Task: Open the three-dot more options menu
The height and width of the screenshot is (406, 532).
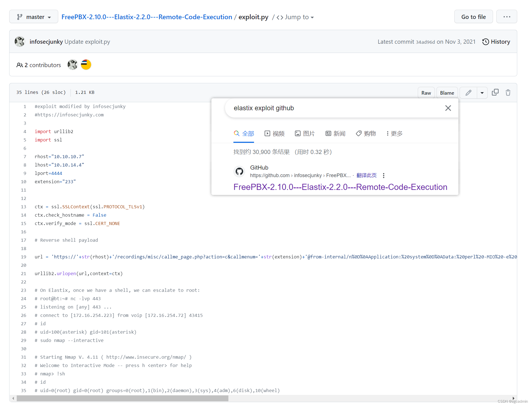Action: (x=507, y=17)
